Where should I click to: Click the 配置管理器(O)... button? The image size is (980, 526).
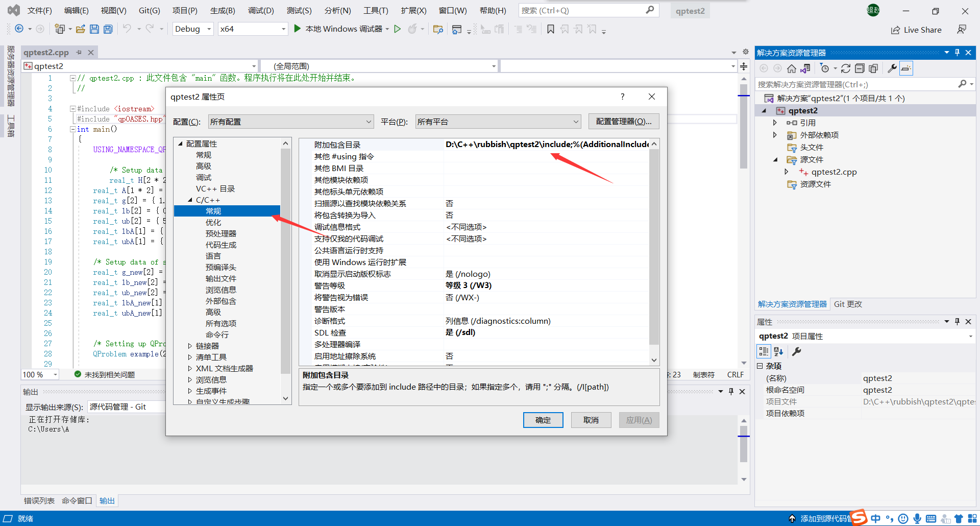[x=624, y=121]
